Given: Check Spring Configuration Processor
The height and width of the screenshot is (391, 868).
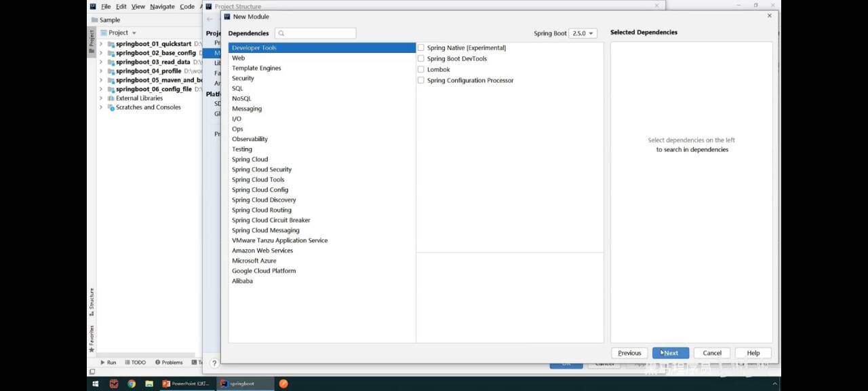Looking at the screenshot, I should point(421,80).
